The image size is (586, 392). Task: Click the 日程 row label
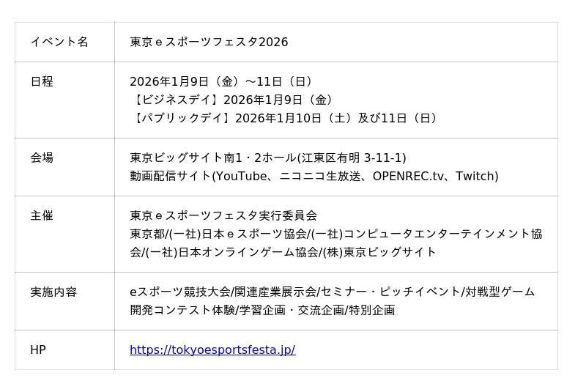tap(42, 81)
